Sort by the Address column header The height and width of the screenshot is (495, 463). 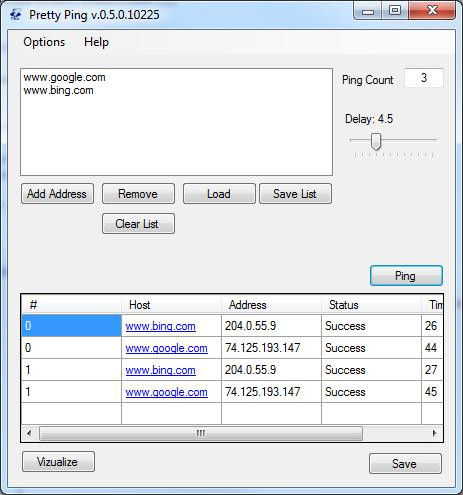[x=271, y=305]
